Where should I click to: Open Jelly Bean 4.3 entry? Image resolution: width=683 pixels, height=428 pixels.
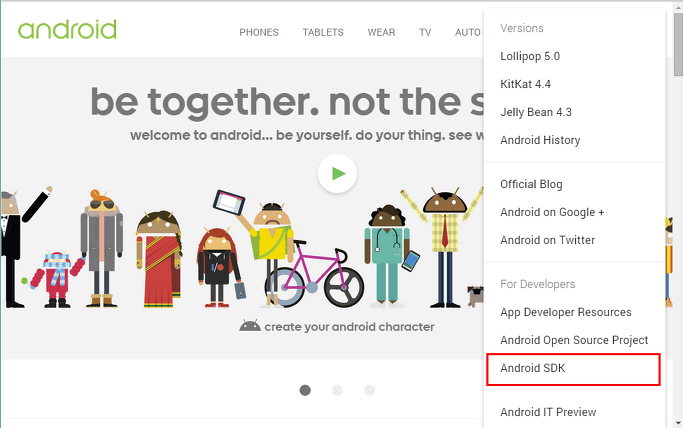[536, 112]
